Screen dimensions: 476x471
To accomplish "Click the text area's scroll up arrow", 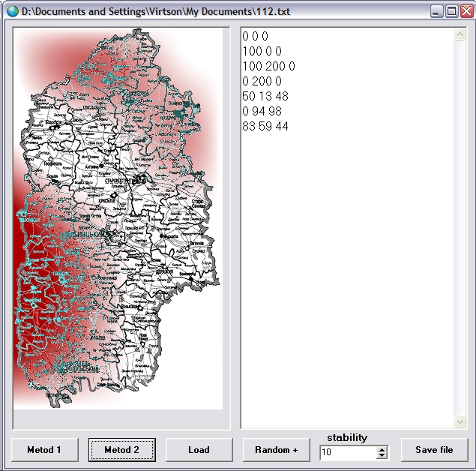I will [x=460, y=34].
